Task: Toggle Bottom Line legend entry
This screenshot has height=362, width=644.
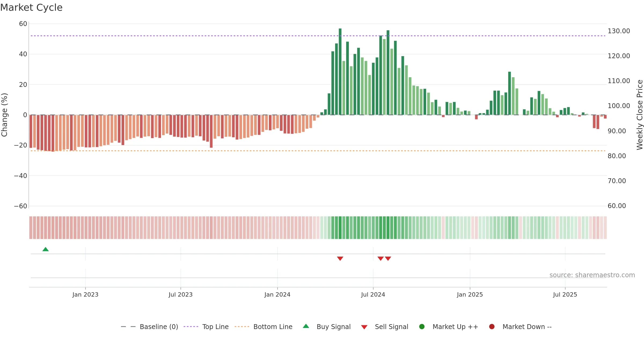Action: 264,327
